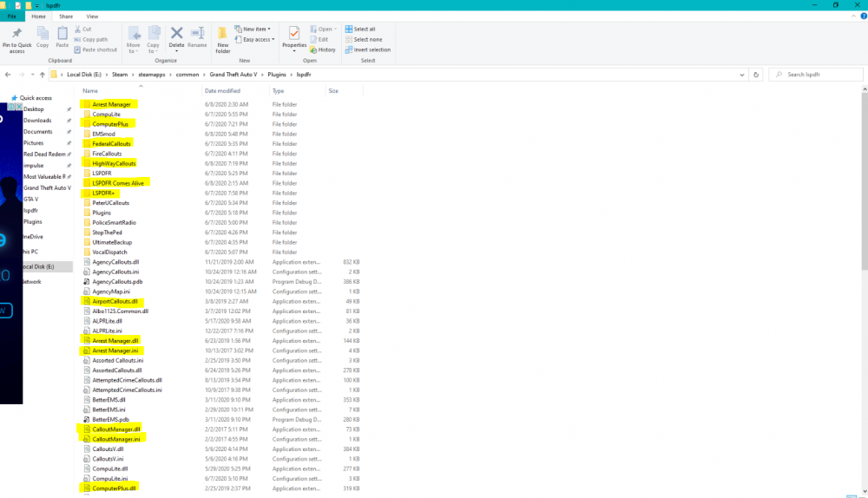Select Arrest Manager.ini file
Viewport: 868px width, 498px height.
coord(115,351)
